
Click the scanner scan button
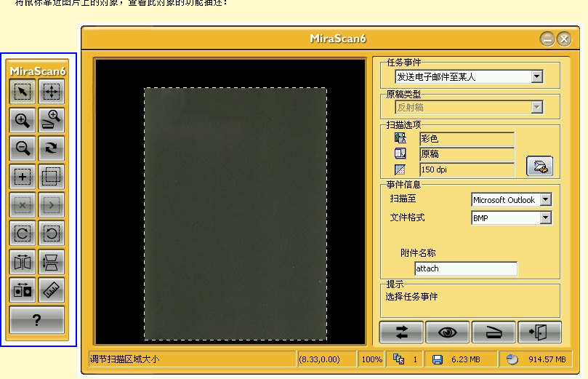click(x=494, y=332)
